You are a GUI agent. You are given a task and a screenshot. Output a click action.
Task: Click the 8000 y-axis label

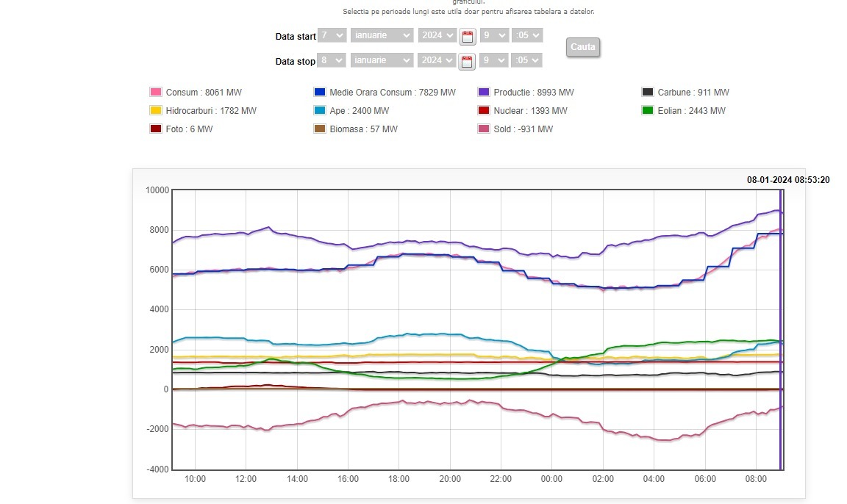coord(160,230)
